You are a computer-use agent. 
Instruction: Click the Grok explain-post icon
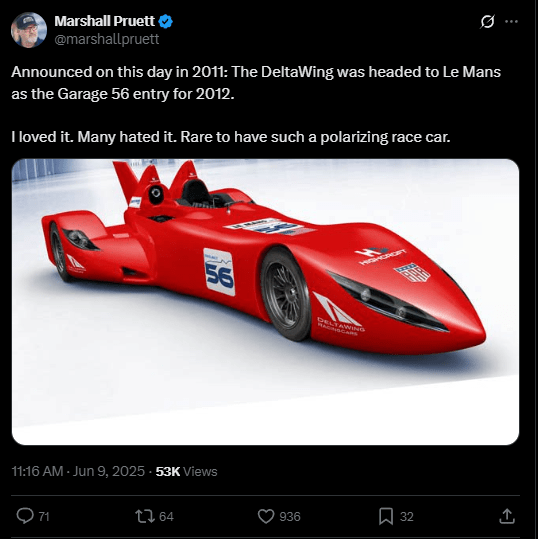[487, 22]
